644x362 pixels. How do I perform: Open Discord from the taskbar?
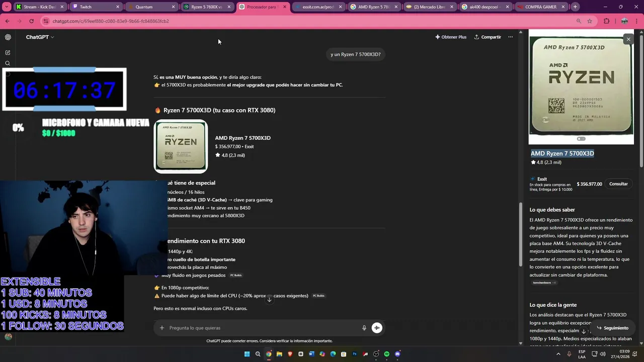coord(397,354)
